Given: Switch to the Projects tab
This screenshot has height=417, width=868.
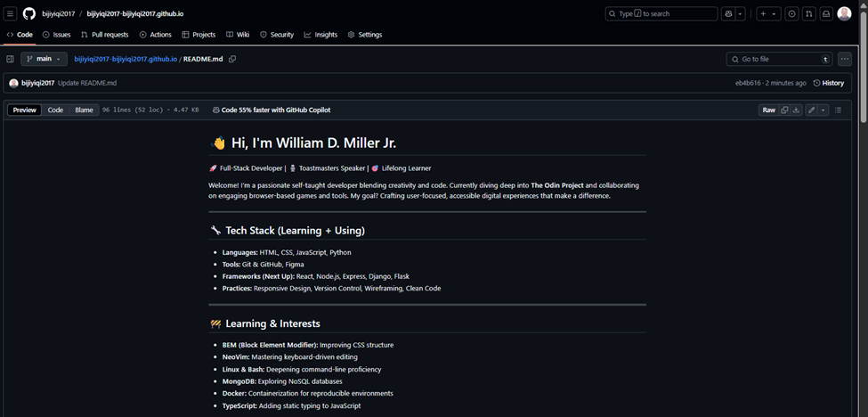Looking at the screenshot, I should [199, 35].
